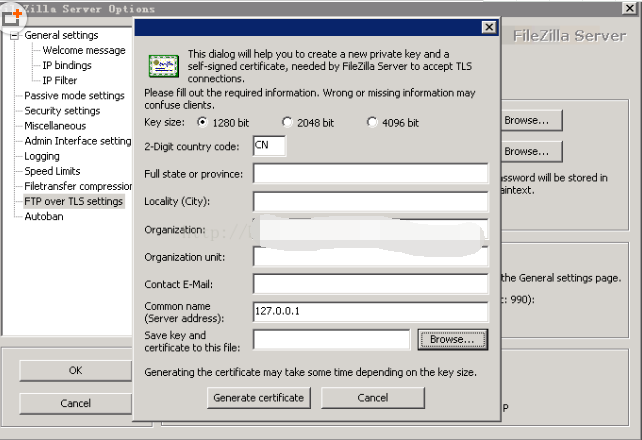Close the certificate dialog with the X button
The image size is (642, 440).
(488, 27)
